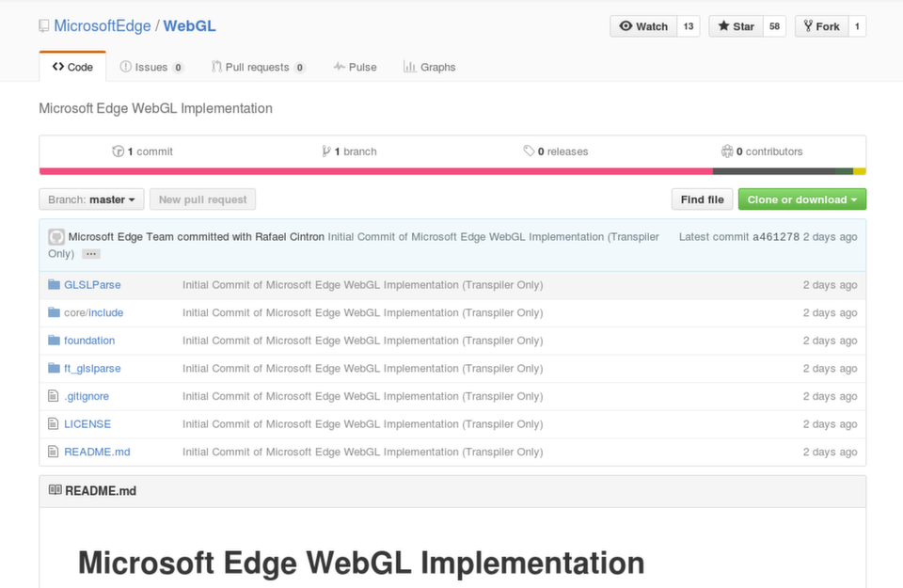Open the Branch: master dropdown
The height and width of the screenshot is (588, 903).
click(91, 199)
